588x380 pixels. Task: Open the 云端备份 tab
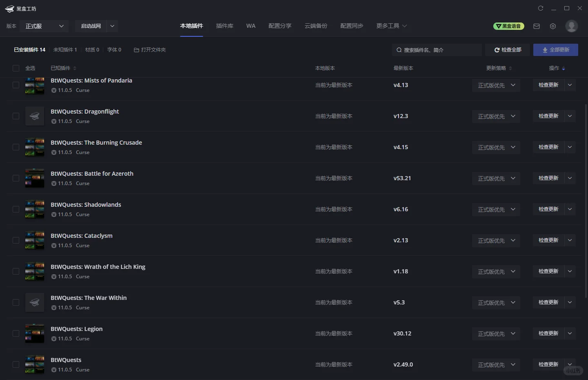316,26
